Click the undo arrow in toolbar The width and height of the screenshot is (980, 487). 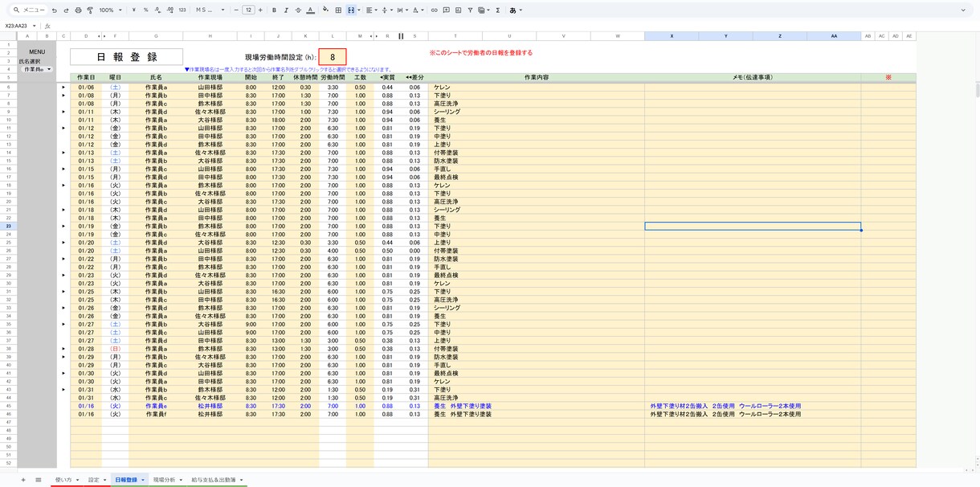point(54,10)
